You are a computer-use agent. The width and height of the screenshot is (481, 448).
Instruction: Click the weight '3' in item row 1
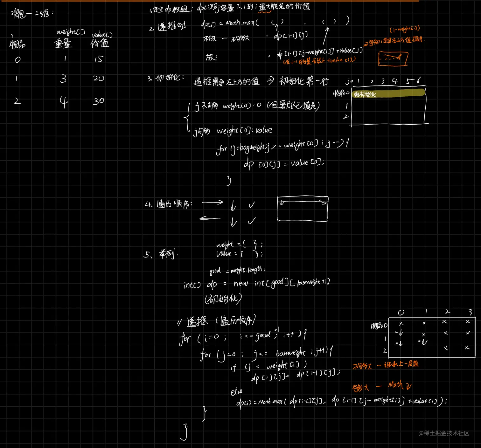click(63, 79)
